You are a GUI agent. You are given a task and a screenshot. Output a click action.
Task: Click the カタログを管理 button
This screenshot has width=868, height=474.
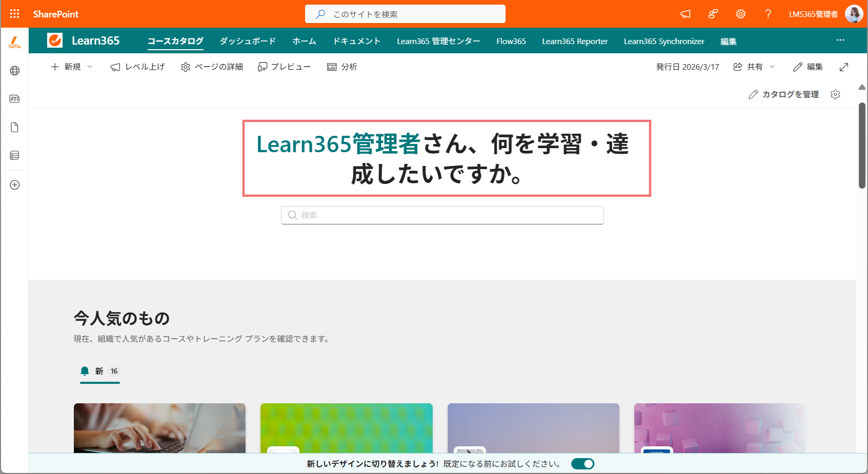tap(783, 94)
